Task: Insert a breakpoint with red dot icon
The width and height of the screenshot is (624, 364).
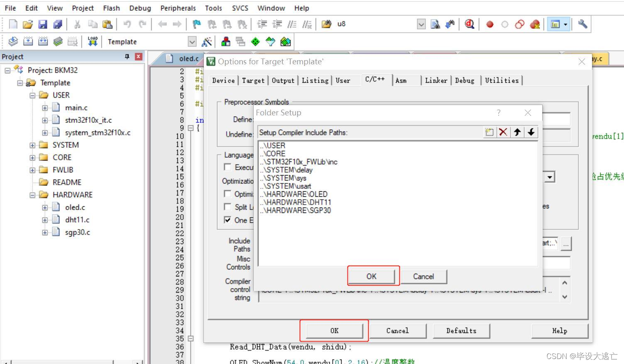Action: (x=490, y=24)
